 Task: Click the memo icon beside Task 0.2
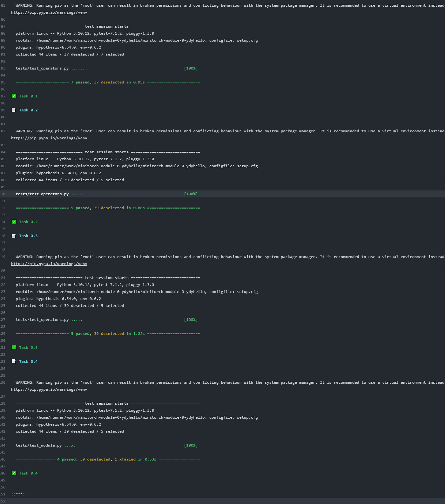point(14,110)
